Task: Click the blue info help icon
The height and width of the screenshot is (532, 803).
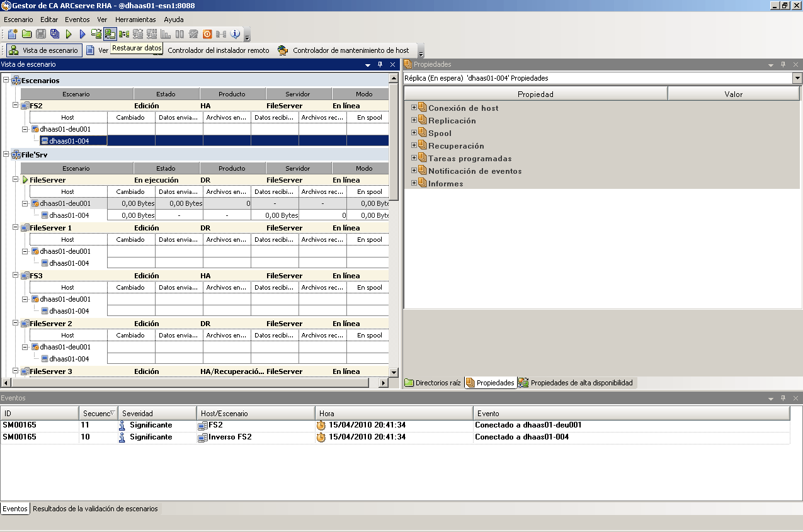Action: pos(236,34)
